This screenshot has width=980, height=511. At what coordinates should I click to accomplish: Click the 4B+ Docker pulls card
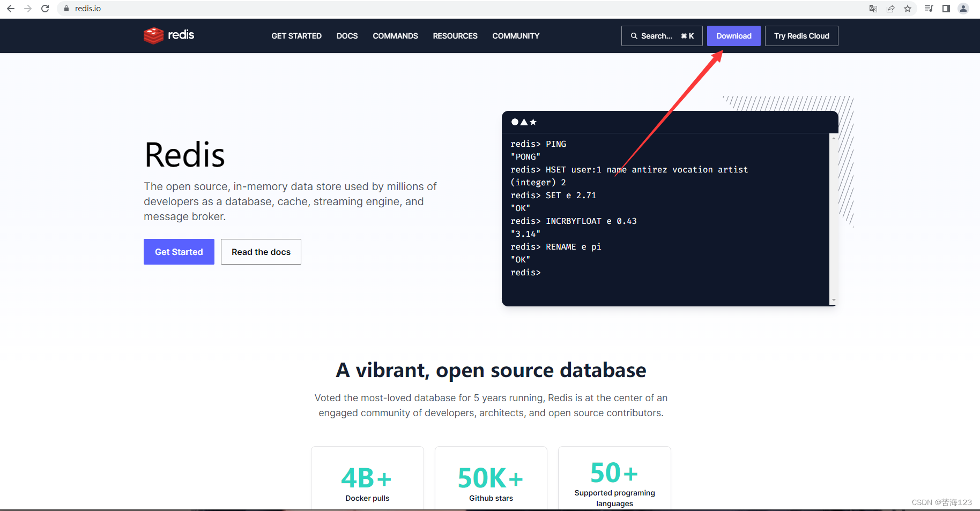click(x=367, y=478)
